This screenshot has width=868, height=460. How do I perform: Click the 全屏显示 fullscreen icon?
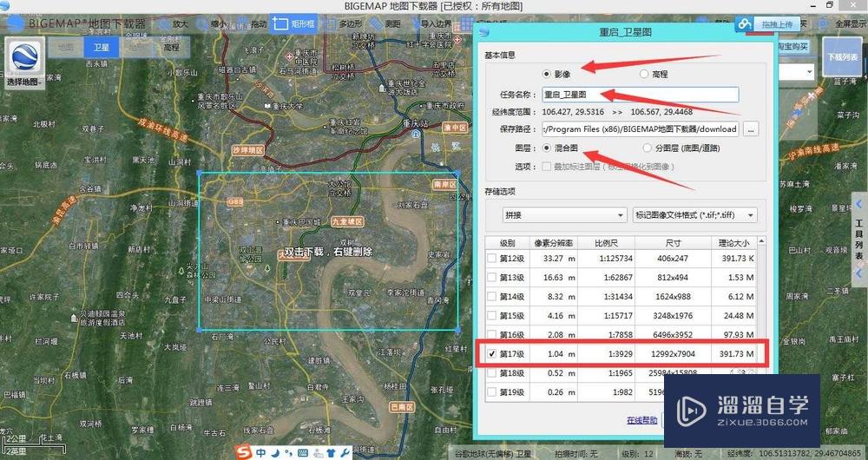pyautogui.click(x=823, y=23)
